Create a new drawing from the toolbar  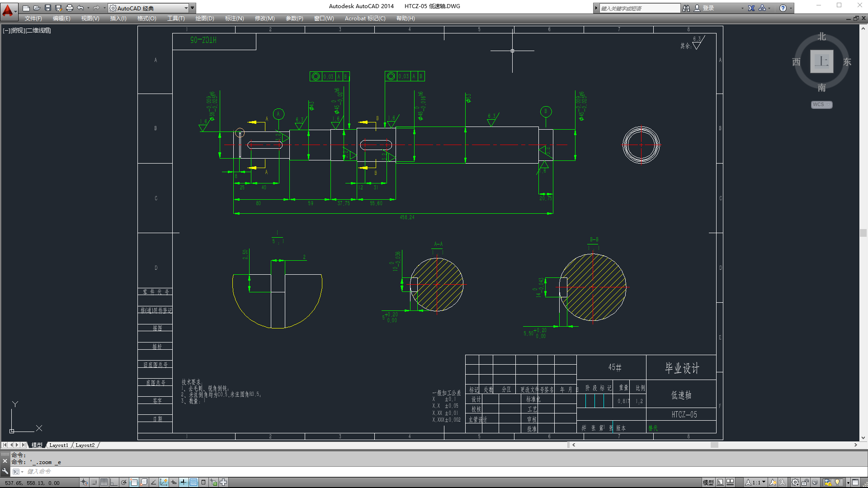coord(26,8)
